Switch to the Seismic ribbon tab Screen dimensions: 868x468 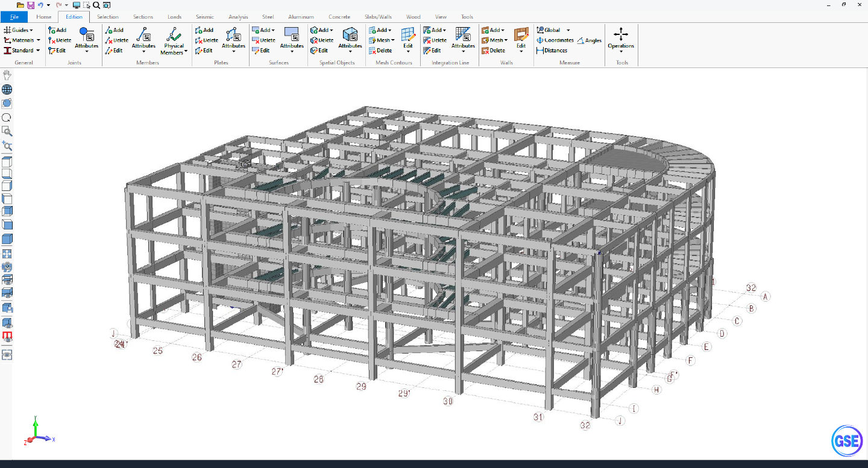[x=205, y=17]
